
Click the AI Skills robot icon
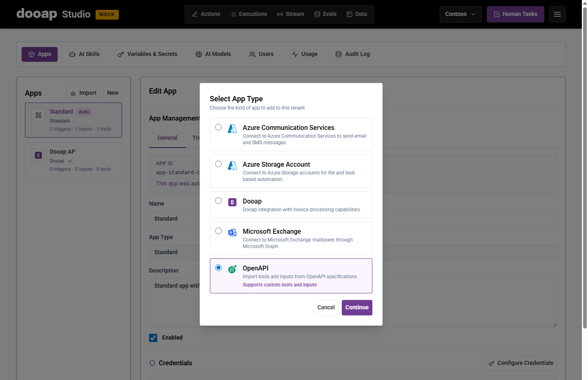click(x=72, y=54)
